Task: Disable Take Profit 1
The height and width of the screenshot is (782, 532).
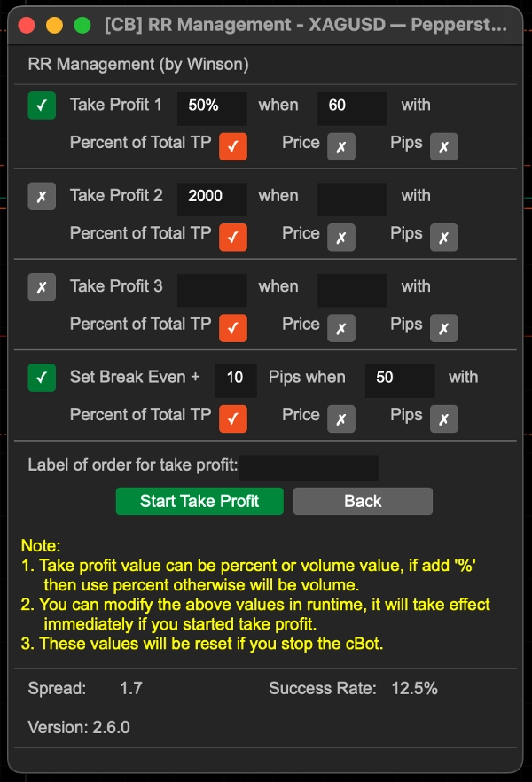Action: 40,104
